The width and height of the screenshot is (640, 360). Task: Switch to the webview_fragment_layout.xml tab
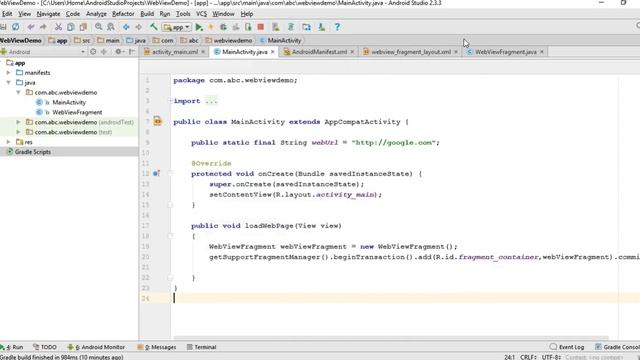click(411, 52)
